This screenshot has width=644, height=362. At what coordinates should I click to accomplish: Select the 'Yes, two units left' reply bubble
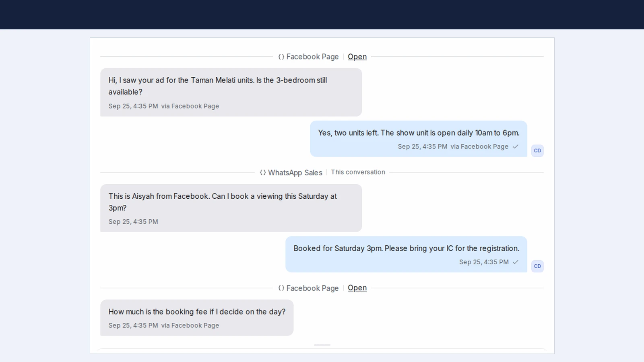[x=419, y=139]
